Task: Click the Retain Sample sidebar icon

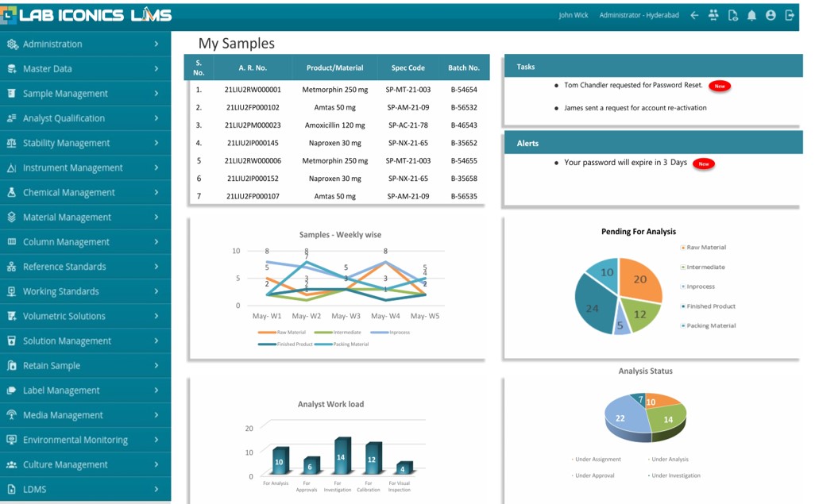Action: (11, 366)
